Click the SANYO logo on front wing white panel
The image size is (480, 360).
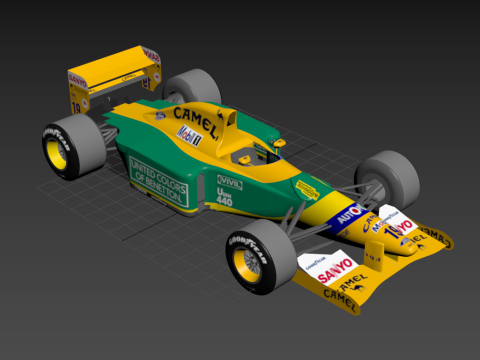click(x=335, y=270)
